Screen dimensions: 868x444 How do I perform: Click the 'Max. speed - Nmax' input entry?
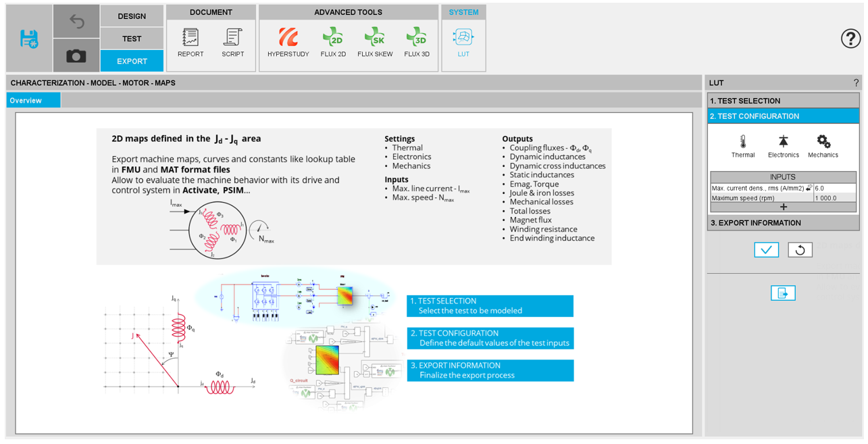tap(424, 198)
